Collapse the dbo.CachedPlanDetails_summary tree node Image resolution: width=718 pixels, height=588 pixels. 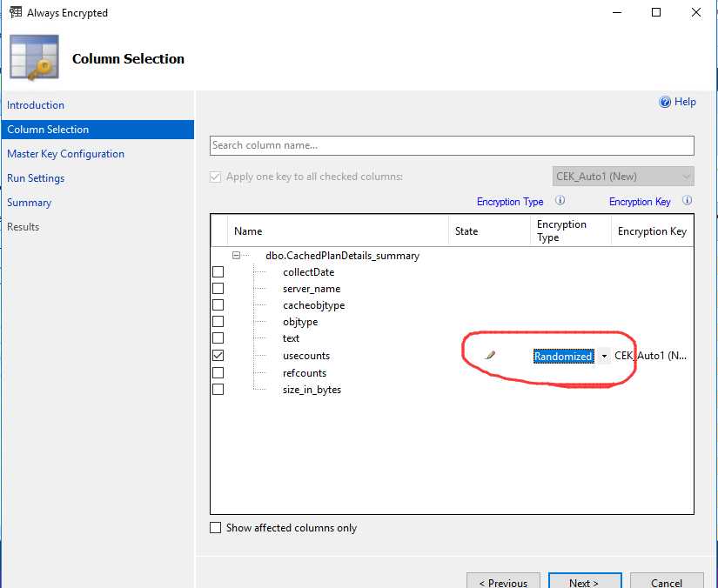pyautogui.click(x=236, y=256)
